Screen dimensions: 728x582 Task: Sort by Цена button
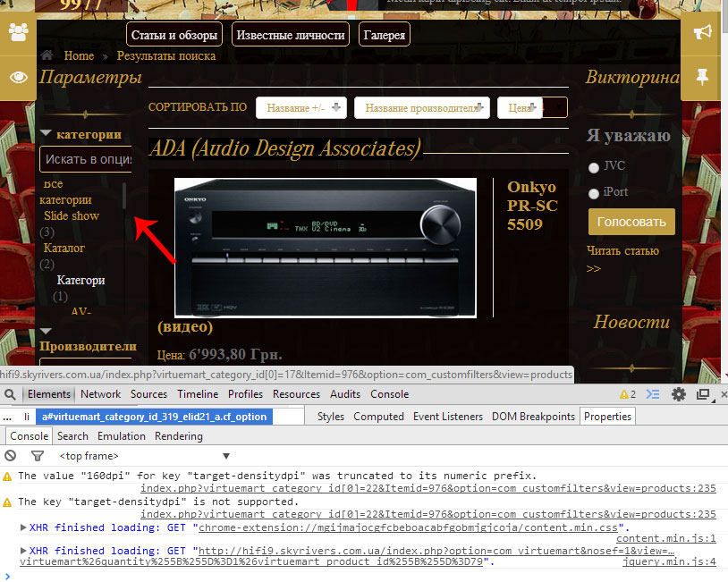(x=520, y=107)
